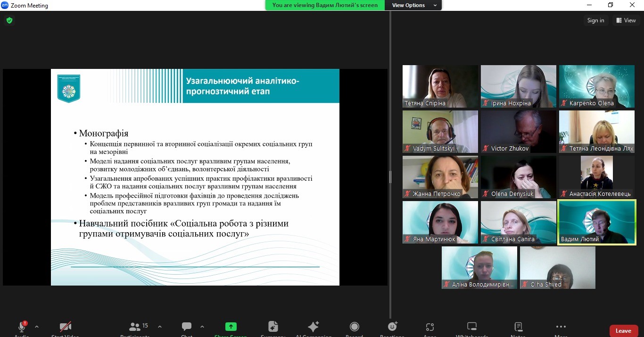Open the Notes tool
The width and height of the screenshot is (644, 337).
tap(518, 327)
